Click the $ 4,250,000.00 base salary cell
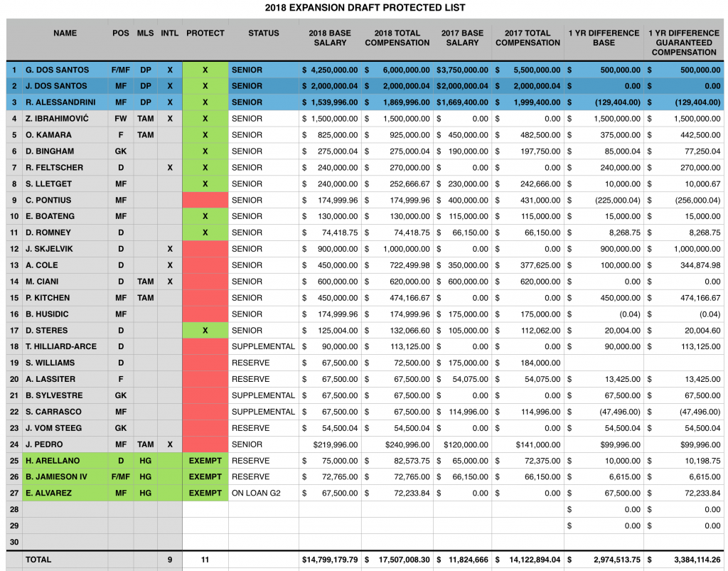The image size is (728, 571). click(330, 70)
